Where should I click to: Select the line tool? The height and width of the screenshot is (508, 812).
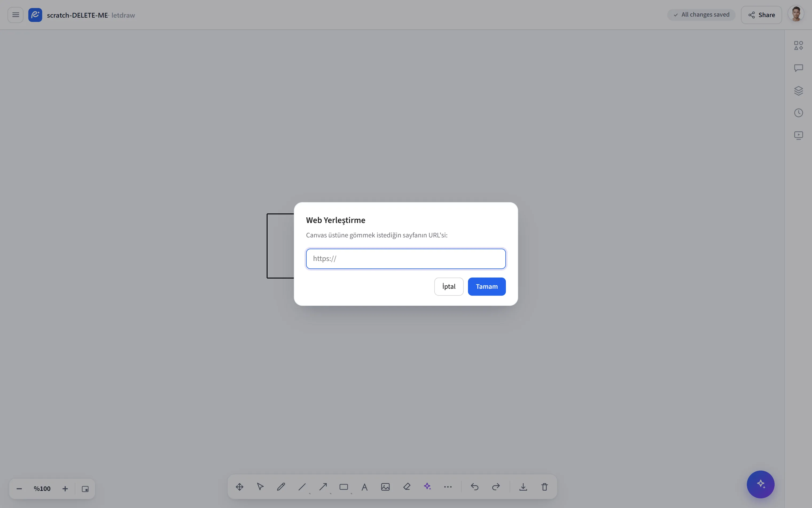pyautogui.click(x=302, y=487)
